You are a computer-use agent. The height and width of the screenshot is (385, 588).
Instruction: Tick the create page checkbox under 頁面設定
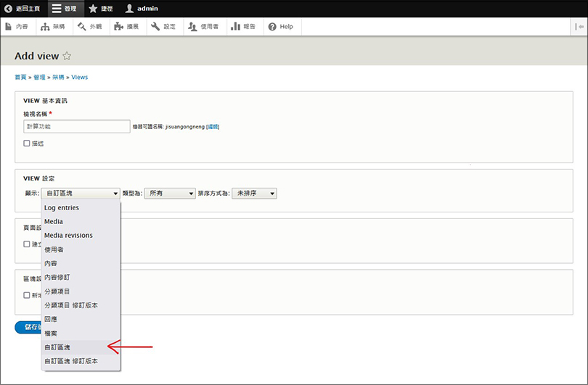point(27,244)
